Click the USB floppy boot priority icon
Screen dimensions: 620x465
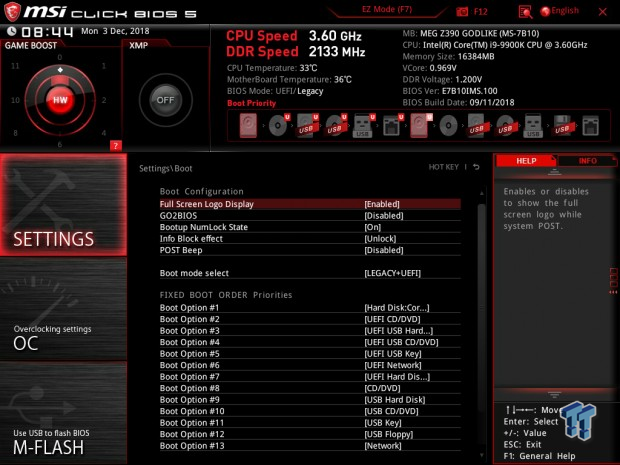pos(562,126)
